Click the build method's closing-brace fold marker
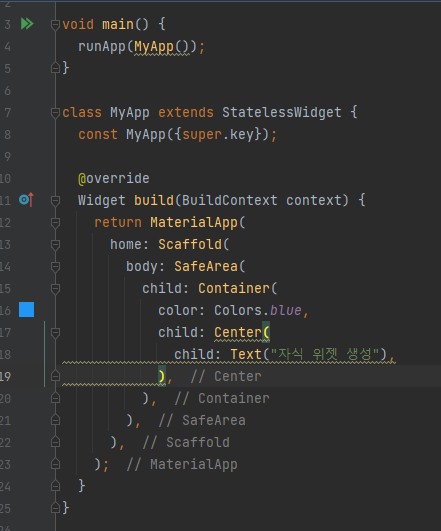 [55, 486]
